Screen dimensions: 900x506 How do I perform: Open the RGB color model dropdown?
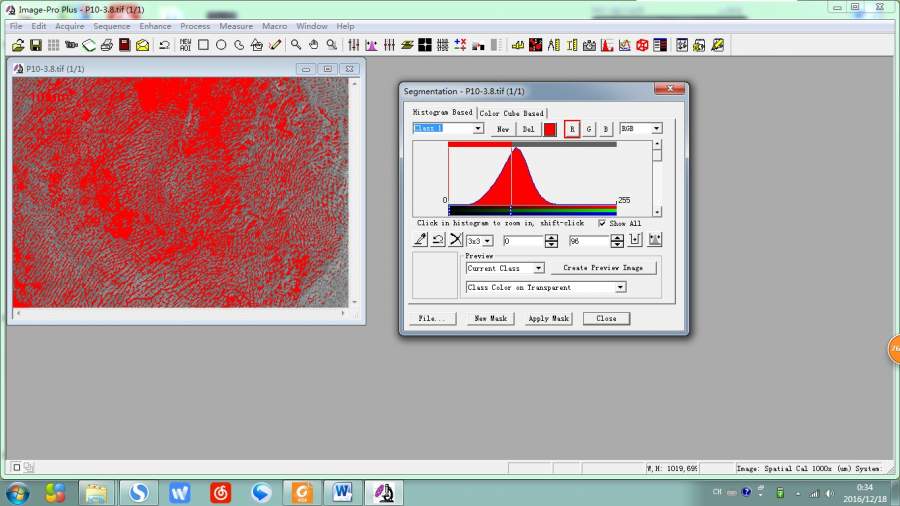656,129
